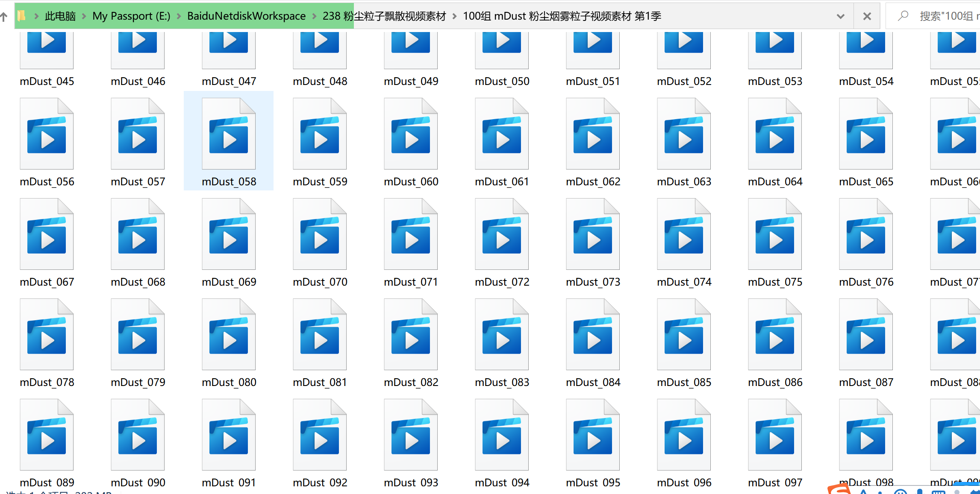Select the mDust_080 video file icon

[x=229, y=334]
